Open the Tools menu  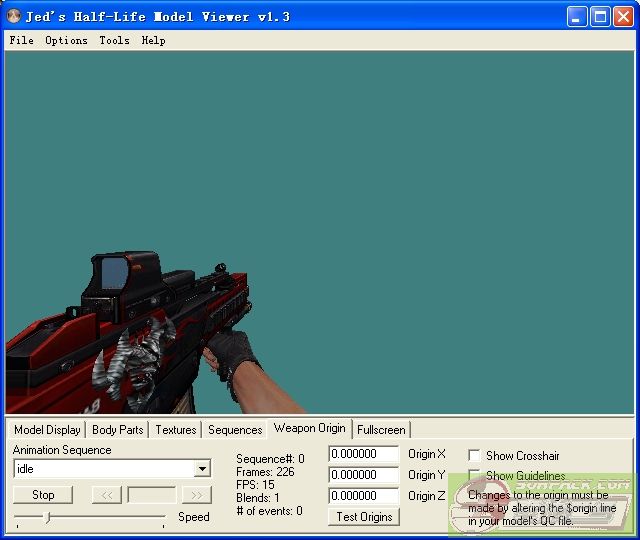(114, 40)
